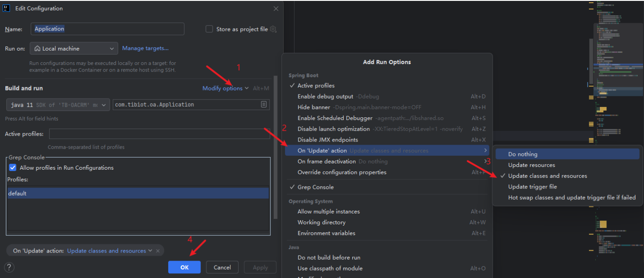This screenshot has height=278, width=644.
Task: Click the gear icon beside Store as project file
Action: 273,29
